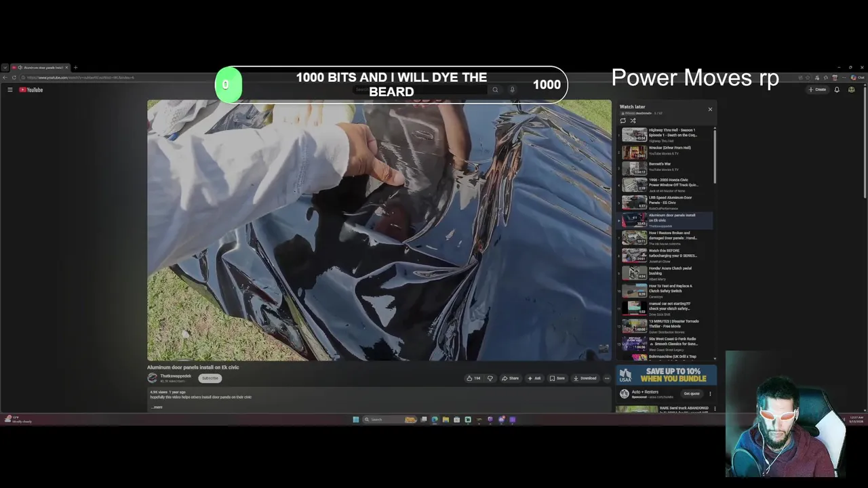Open Thatkswappedek channel avatar
Screen dimensions: 868x488
[x=153, y=378]
